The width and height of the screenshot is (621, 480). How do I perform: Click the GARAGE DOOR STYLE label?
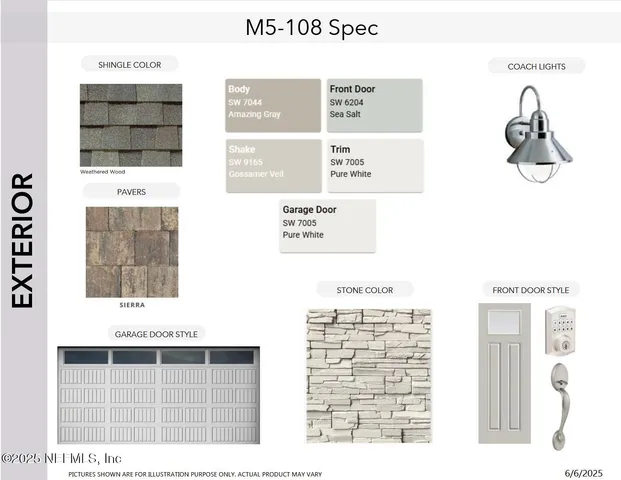[x=157, y=333]
